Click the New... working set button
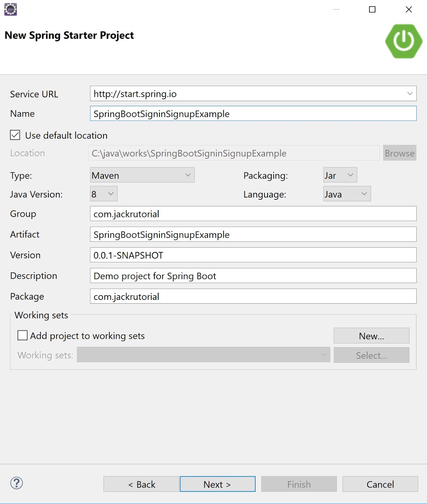 (371, 336)
